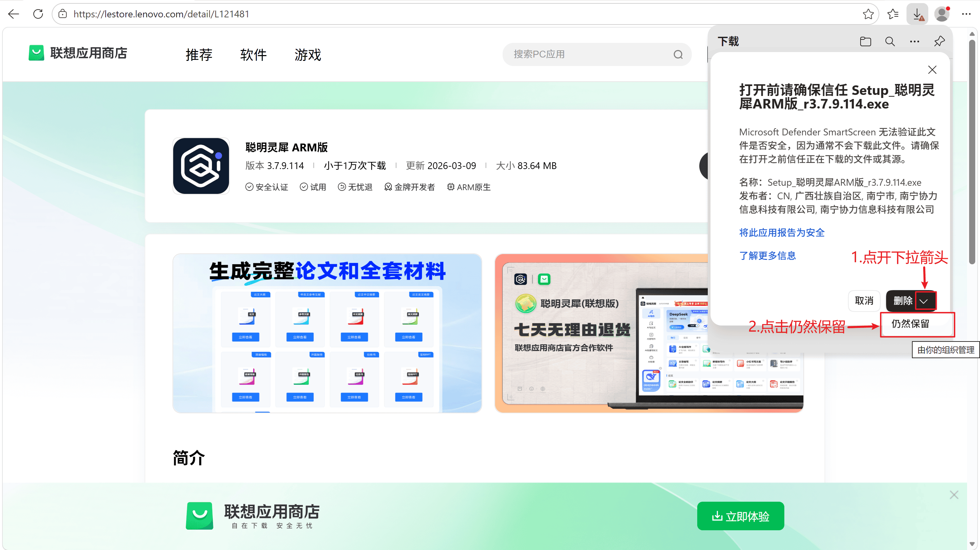Click 了解更多信息 link

pos(767,255)
